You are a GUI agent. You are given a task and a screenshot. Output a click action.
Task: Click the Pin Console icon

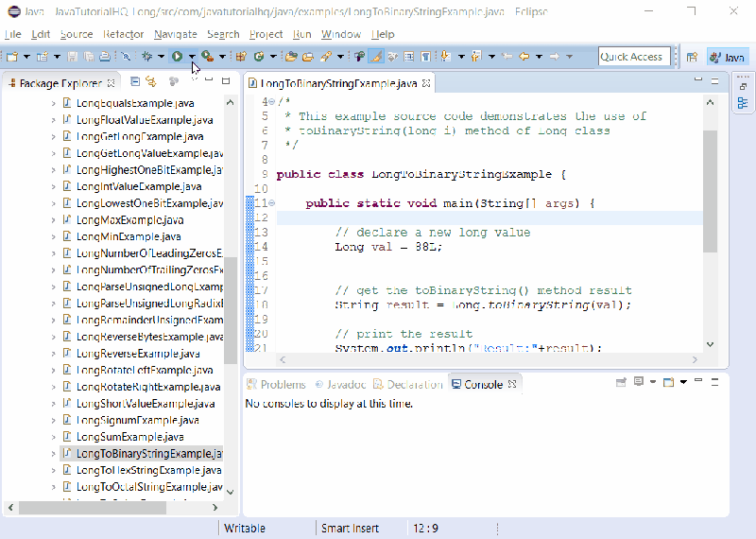point(621,382)
